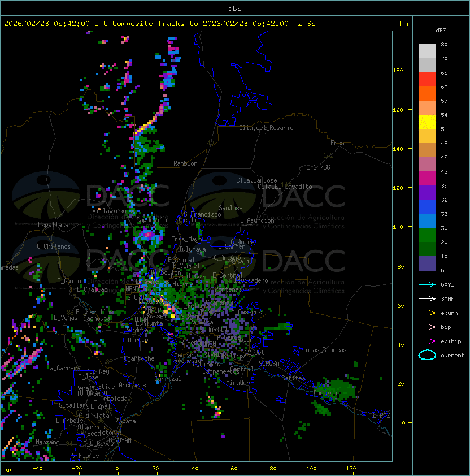Click the white 30HM arrow in legend
The width and height of the screenshot is (470, 476).
[x=427, y=299]
